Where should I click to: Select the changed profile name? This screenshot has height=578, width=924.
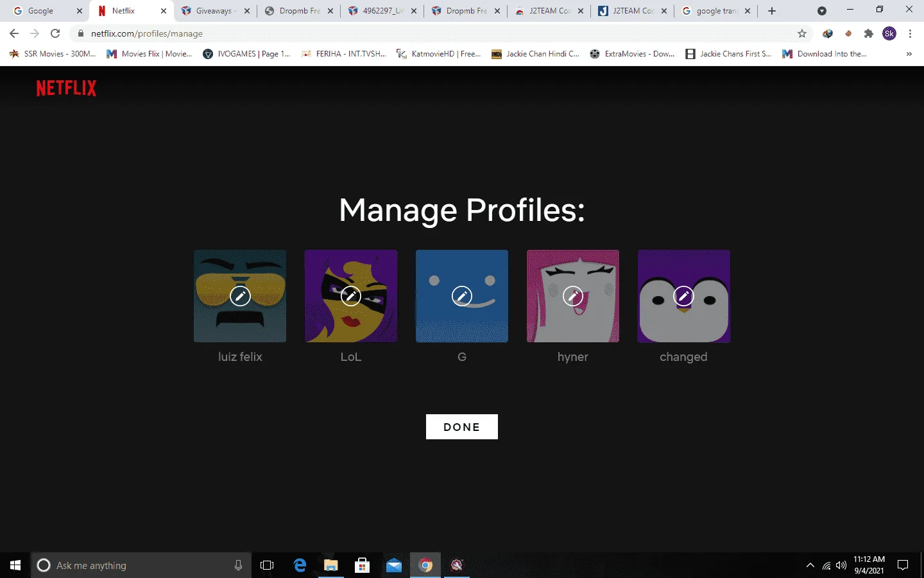pos(684,357)
